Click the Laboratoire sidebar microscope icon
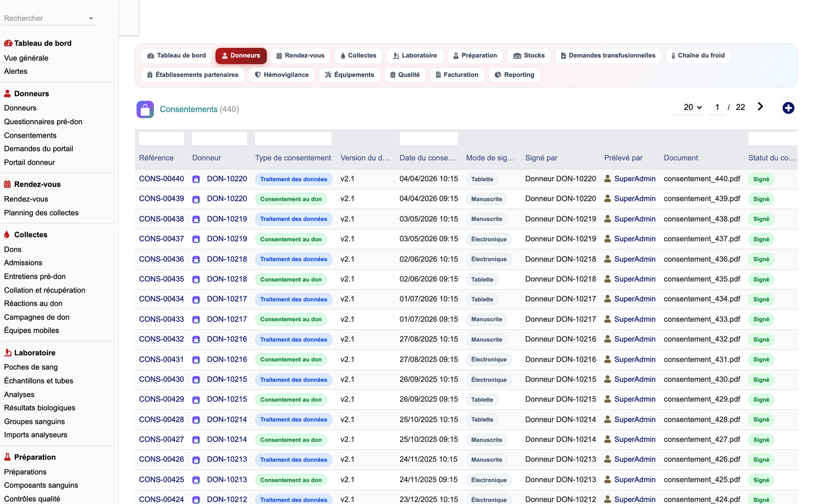 pyautogui.click(x=7, y=353)
